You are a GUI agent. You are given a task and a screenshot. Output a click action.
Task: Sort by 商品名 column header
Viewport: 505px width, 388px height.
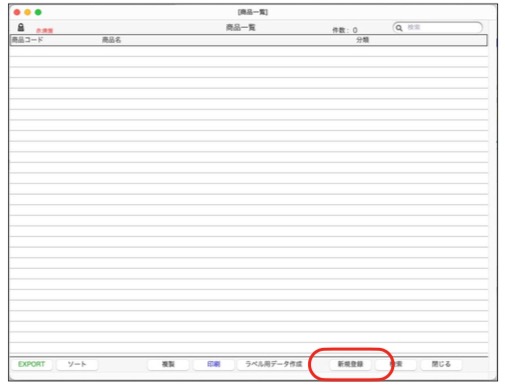[112, 40]
